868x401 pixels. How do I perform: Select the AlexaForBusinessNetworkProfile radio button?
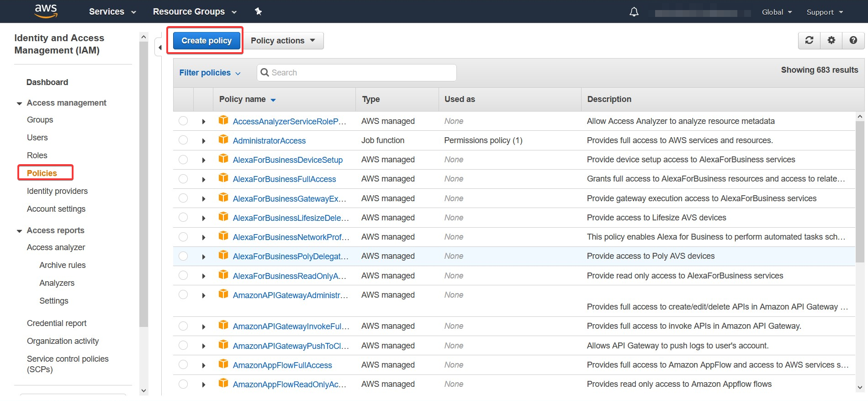pyautogui.click(x=183, y=236)
